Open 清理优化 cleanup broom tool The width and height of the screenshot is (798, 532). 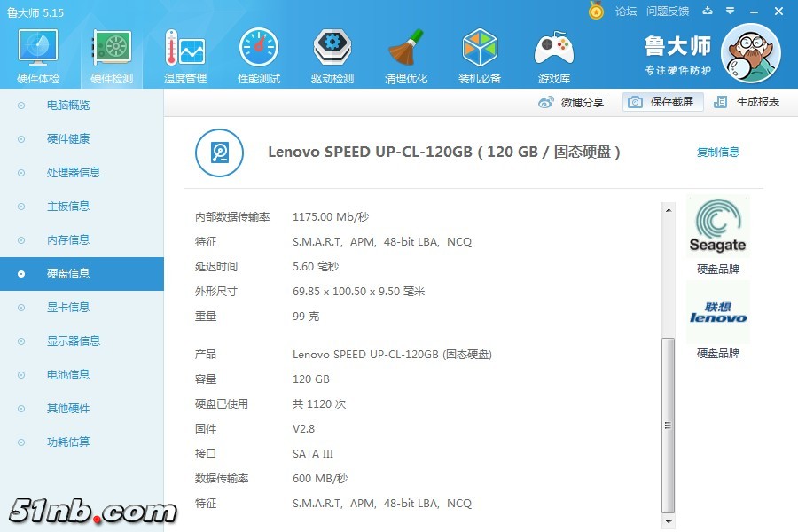point(406,57)
